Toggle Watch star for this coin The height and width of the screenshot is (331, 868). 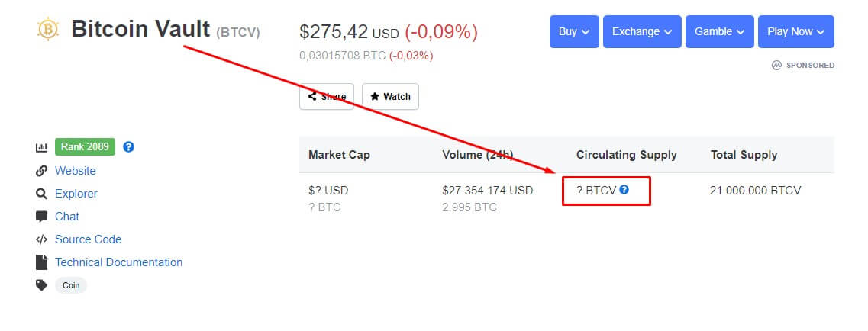pos(390,97)
